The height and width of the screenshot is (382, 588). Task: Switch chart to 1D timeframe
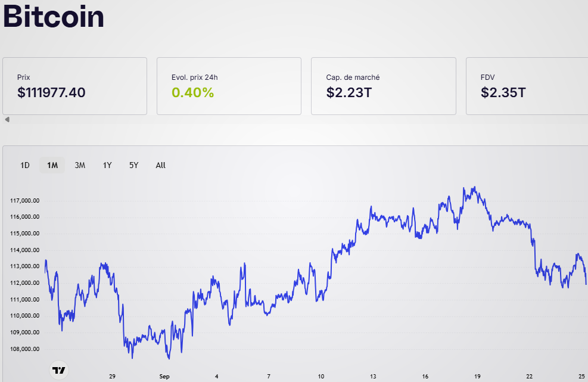tap(25, 165)
